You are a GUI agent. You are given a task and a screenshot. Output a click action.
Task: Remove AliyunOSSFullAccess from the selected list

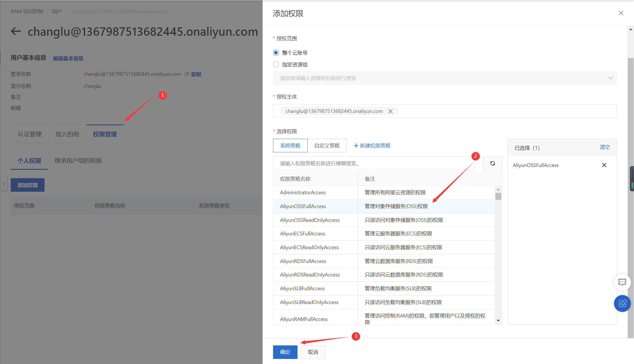604,165
